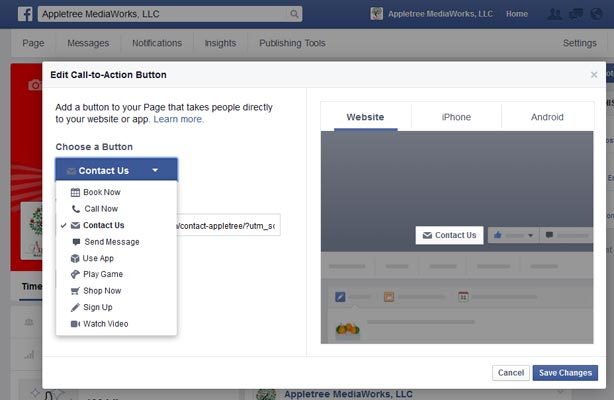Select the Watch Video camera icon
The image size is (614, 400).
point(75,324)
